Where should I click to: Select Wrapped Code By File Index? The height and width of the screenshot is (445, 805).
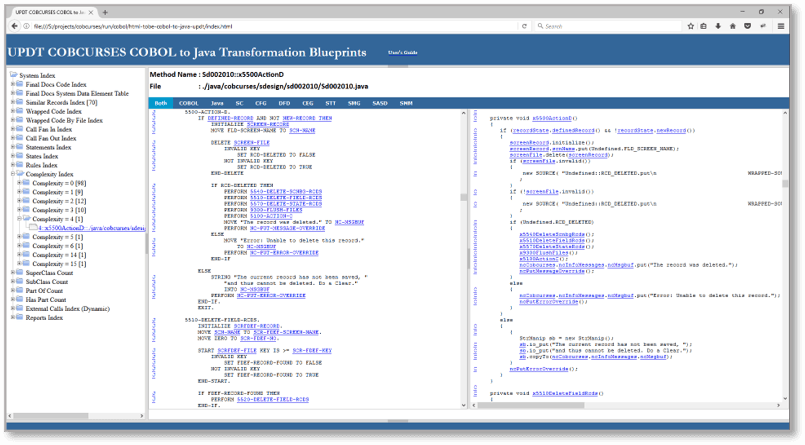click(x=64, y=120)
